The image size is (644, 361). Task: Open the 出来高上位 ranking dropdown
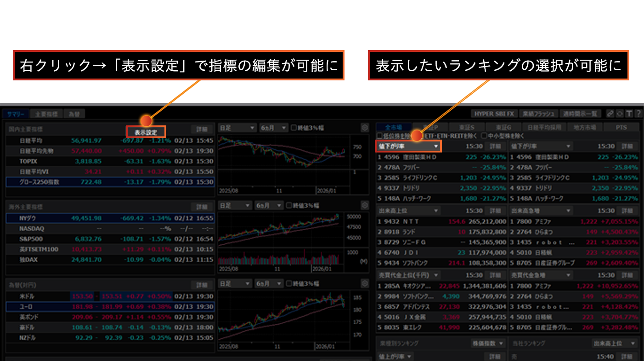pos(408,210)
